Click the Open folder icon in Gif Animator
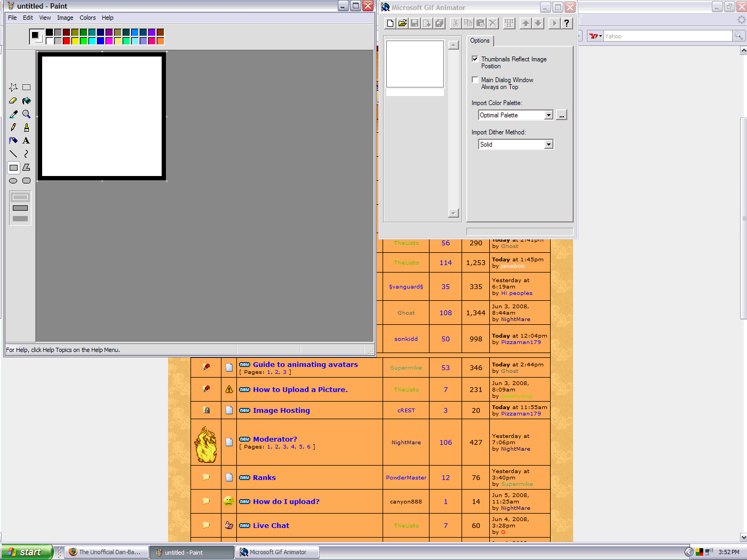Image resolution: width=747 pixels, height=560 pixels. [x=402, y=23]
